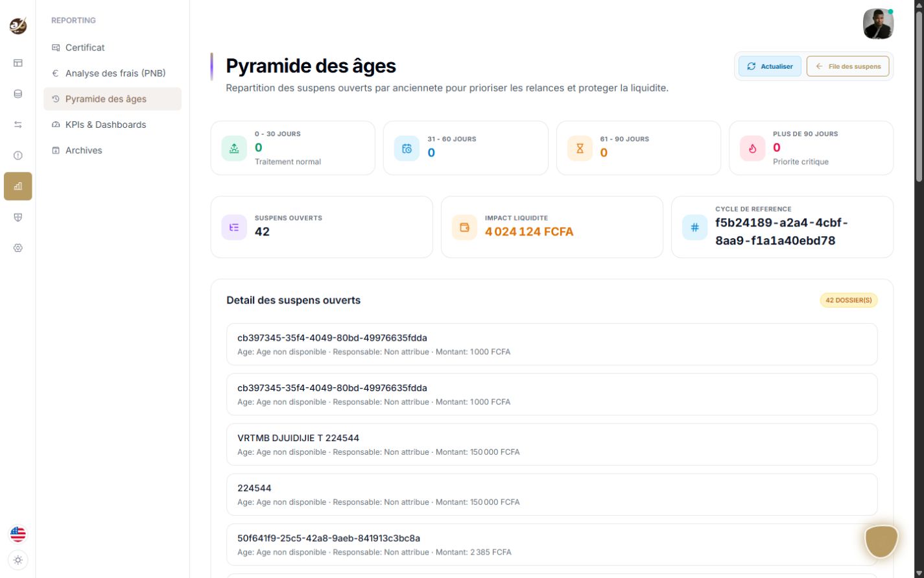Click the purple list icon on Suspens ouverts card
The image size is (924, 578).
234,227
